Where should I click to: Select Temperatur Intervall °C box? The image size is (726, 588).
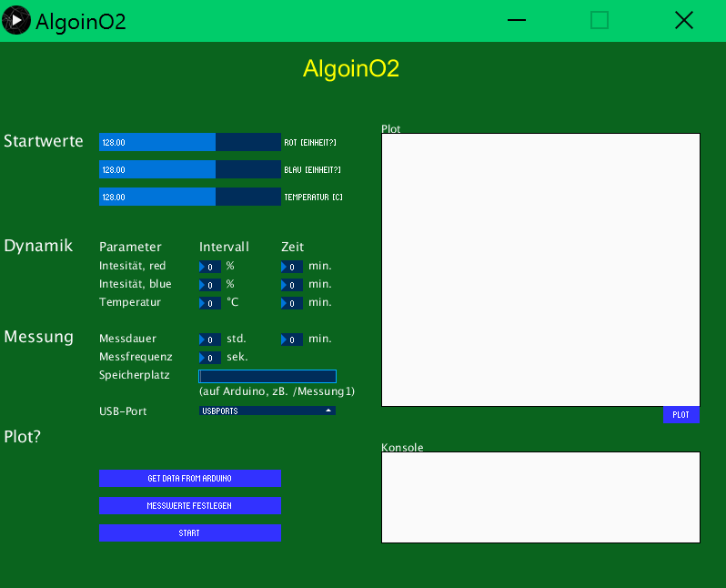point(210,303)
